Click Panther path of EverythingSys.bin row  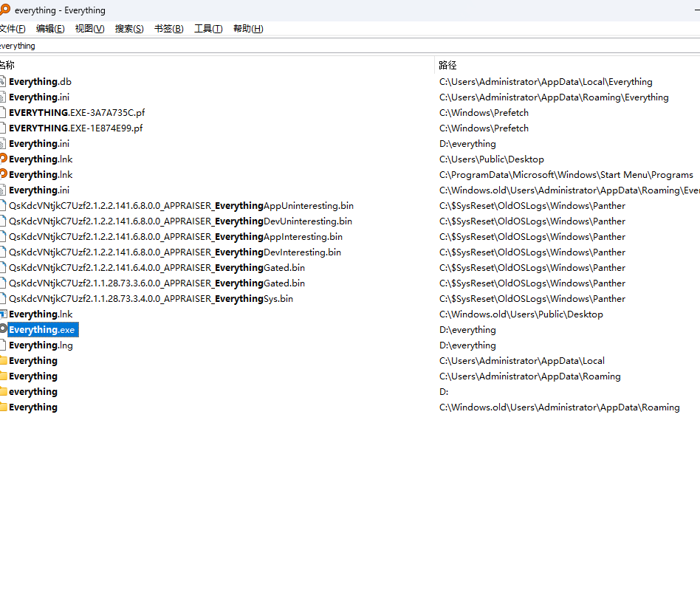pyautogui.click(x=532, y=298)
